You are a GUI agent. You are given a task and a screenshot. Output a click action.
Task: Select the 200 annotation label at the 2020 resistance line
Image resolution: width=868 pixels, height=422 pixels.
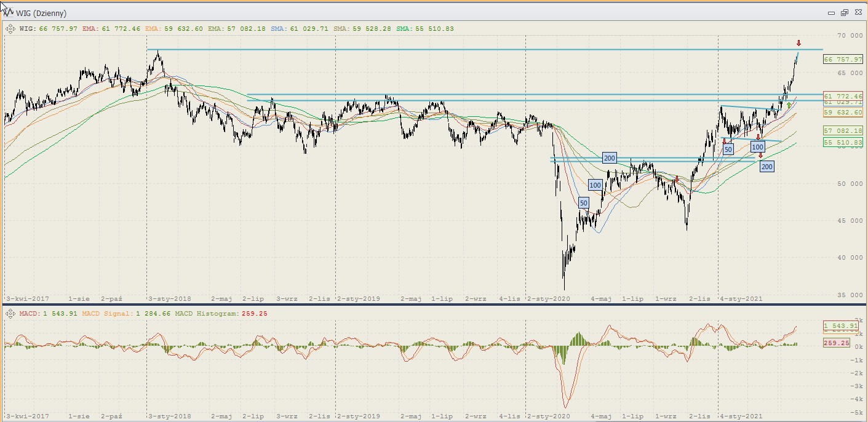pos(609,158)
